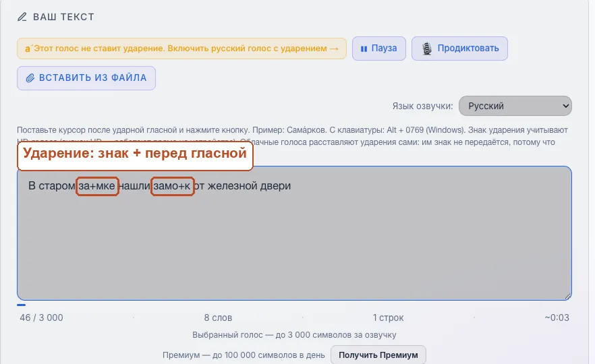Click the text Премиум — до 100 000 символов в день
This screenshot has height=364, width=595.
pyautogui.click(x=244, y=355)
